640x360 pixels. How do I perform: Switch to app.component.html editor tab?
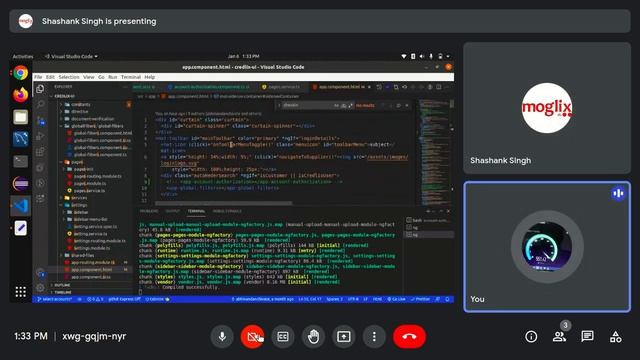point(340,87)
